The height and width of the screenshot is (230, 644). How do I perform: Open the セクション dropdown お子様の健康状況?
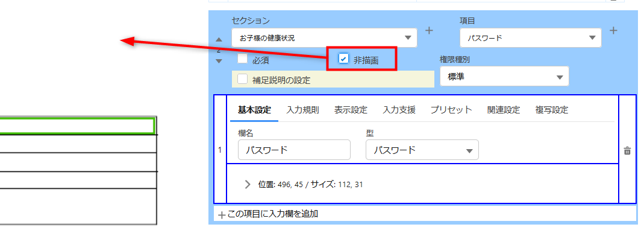pyautogui.click(x=324, y=38)
